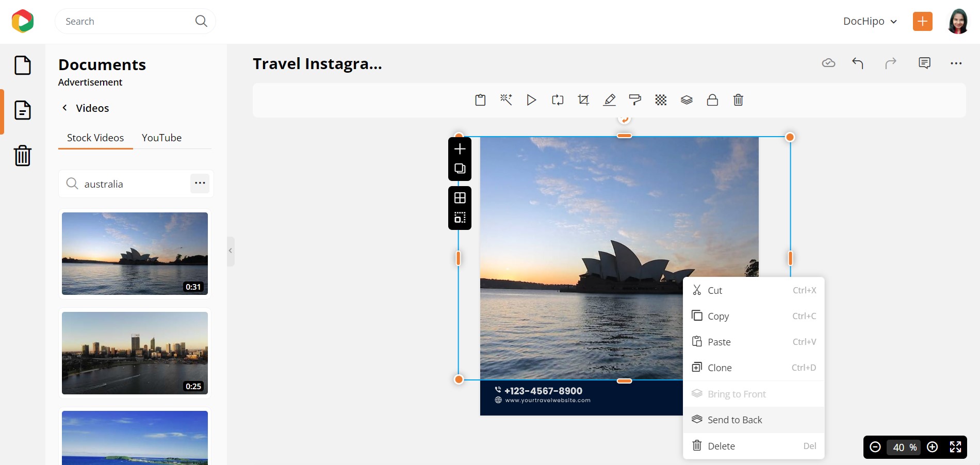The height and width of the screenshot is (465, 980).
Task: Choose Clone from the context menu
Action: pyautogui.click(x=754, y=368)
